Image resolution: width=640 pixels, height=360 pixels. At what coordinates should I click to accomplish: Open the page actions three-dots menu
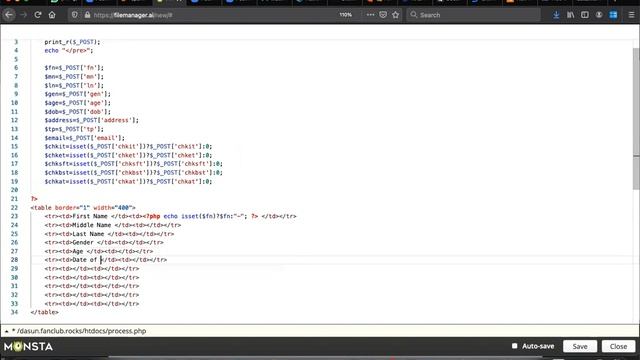370,15
